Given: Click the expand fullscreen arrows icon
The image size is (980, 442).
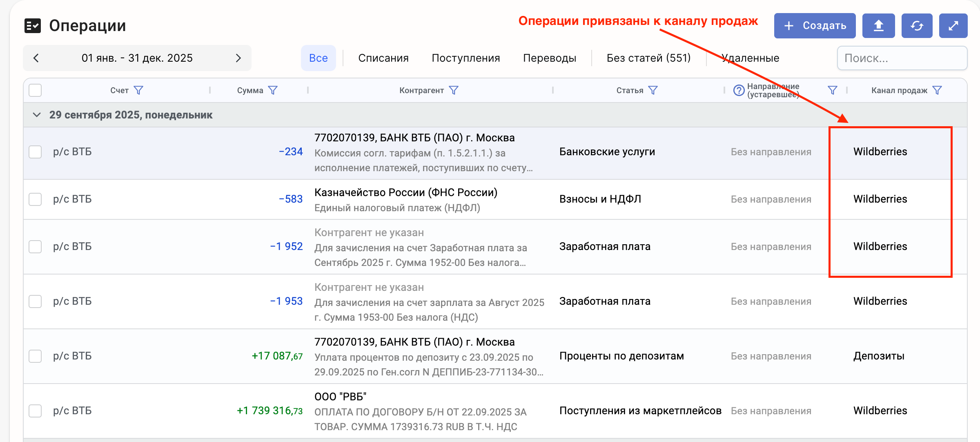Looking at the screenshot, I should pos(953,26).
